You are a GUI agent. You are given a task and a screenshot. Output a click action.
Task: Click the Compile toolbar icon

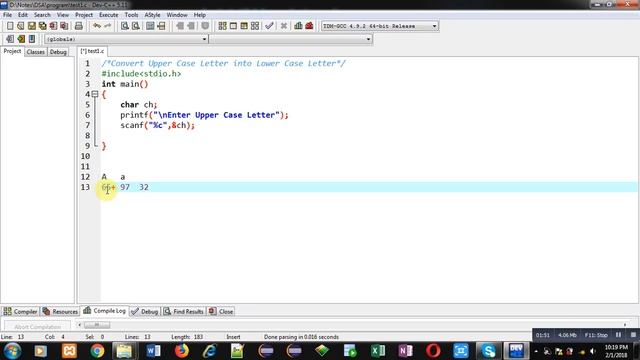pyautogui.click(x=222, y=26)
